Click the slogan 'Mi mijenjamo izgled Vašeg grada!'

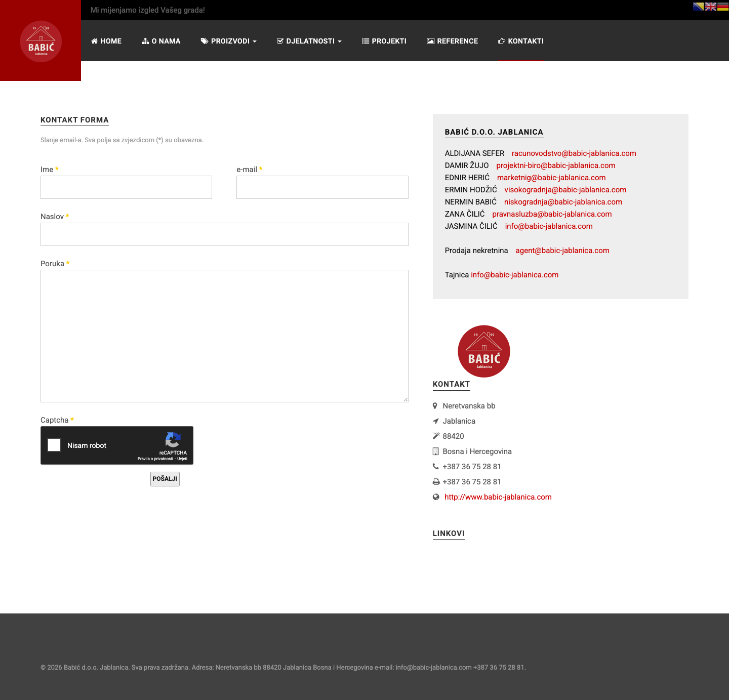tap(148, 10)
